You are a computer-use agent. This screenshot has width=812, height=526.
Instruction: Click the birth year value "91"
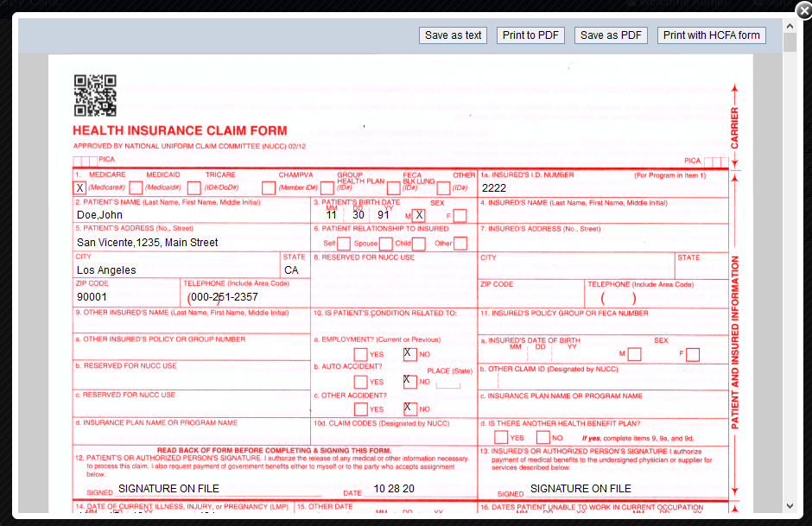click(384, 215)
